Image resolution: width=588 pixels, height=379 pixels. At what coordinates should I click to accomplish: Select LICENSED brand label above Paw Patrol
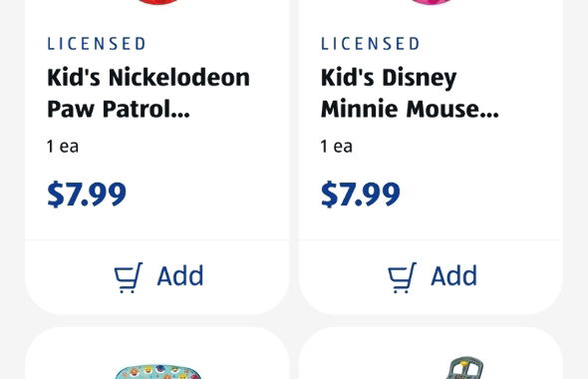pyautogui.click(x=97, y=44)
